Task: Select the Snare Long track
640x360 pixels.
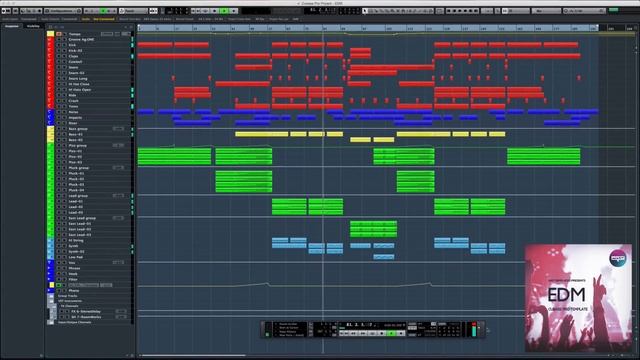Action: pyautogui.click(x=78, y=78)
